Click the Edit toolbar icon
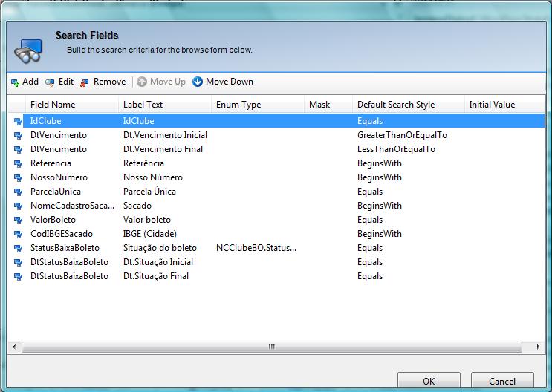The image size is (552, 392). pyautogui.click(x=50, y=82)
